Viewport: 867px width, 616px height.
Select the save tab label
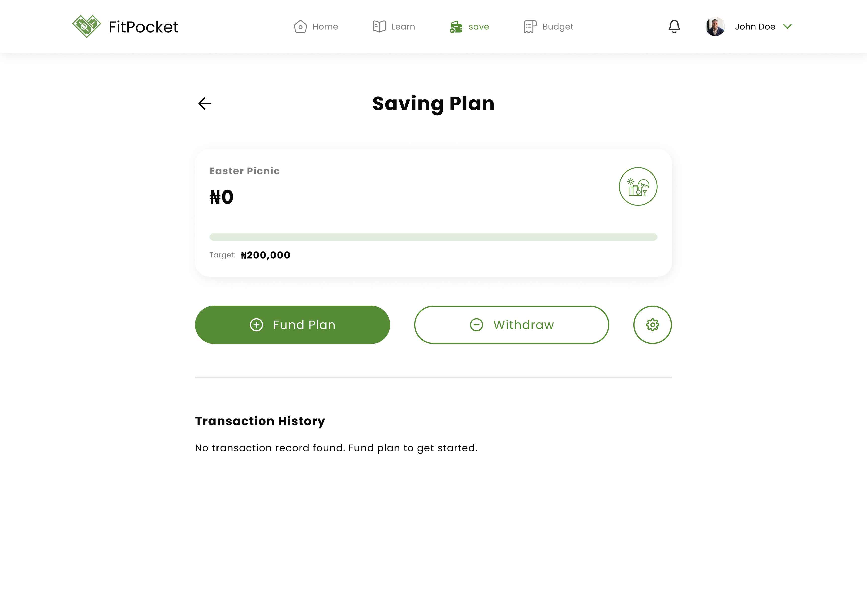(479, 27)
